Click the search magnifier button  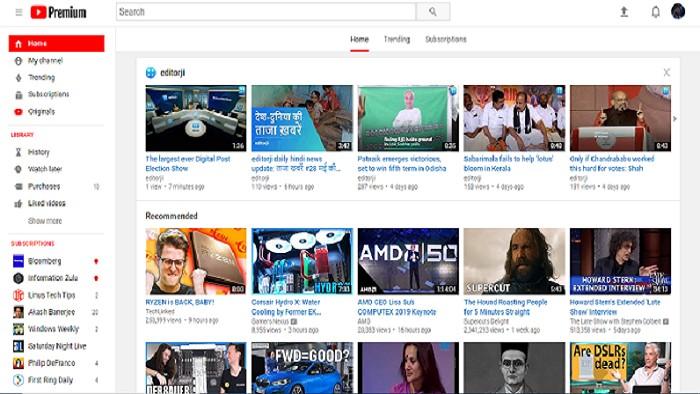click(x=433, y=12)
